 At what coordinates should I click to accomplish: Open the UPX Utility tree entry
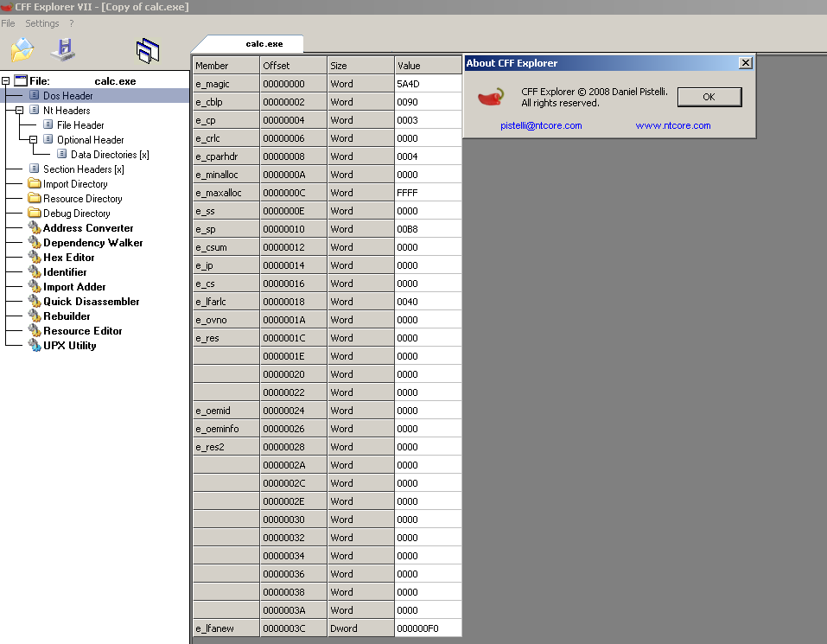point(70,347)
